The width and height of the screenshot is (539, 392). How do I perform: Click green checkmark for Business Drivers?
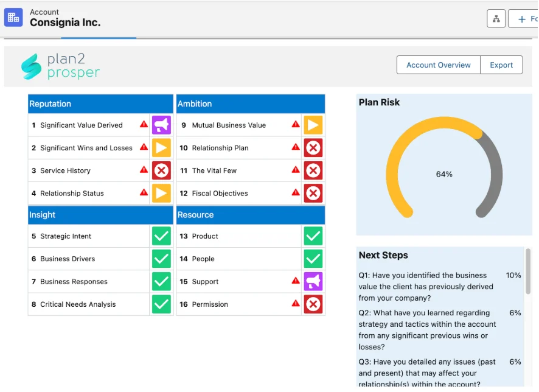point(161,259)
